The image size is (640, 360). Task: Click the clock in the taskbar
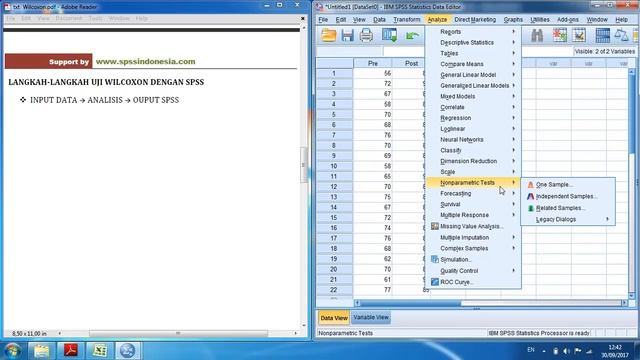coord(615,351)
